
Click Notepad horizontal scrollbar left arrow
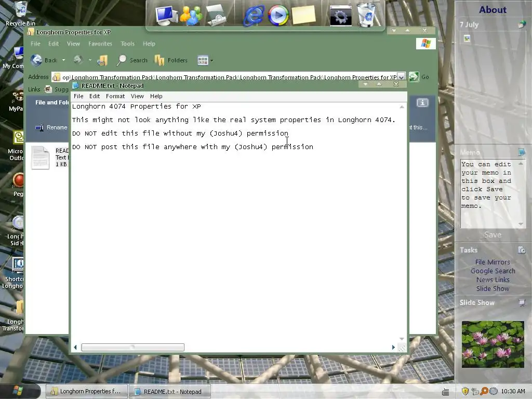75,347
